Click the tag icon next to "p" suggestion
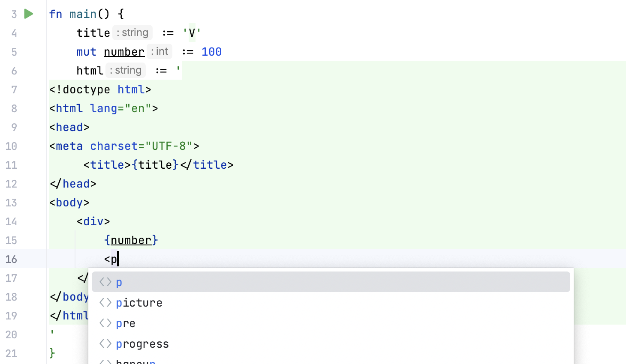626x364 pixels. click(x=105, y=281)
